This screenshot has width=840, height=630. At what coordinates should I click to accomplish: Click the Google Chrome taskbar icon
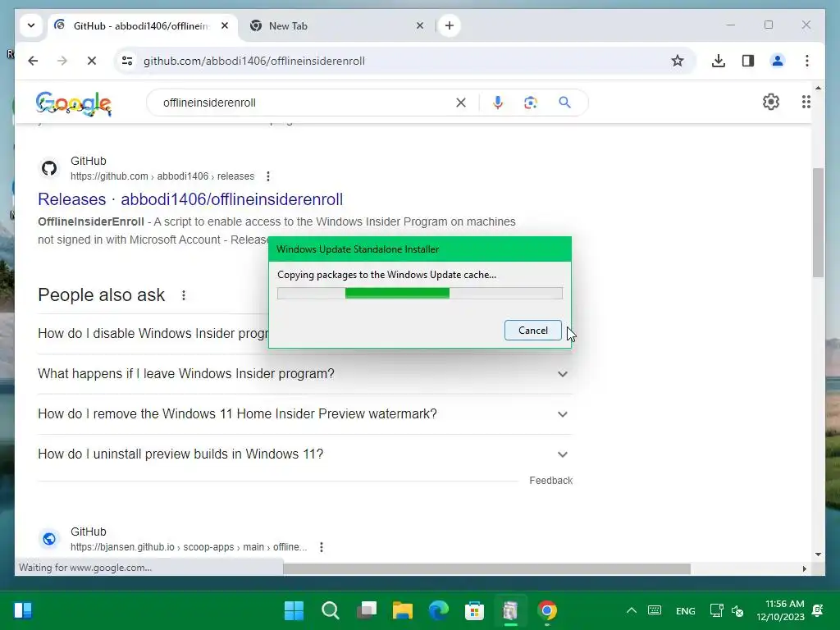tap(546, 610)
